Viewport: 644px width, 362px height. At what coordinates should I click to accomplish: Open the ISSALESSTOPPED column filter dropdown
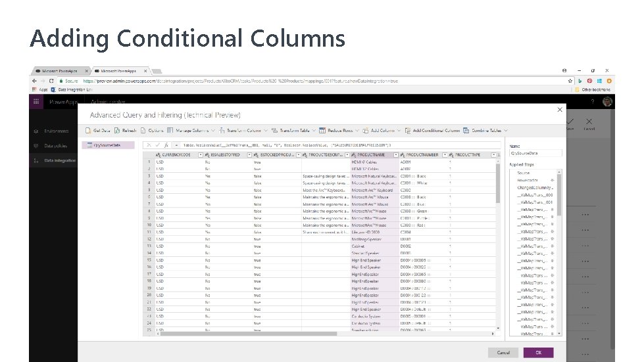click(249, 155)
